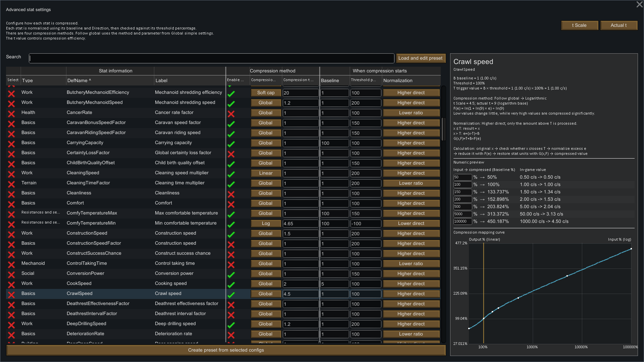Switch to t Scale mode
This screenshot has height=362, width=644.
(x=580, y=25)
